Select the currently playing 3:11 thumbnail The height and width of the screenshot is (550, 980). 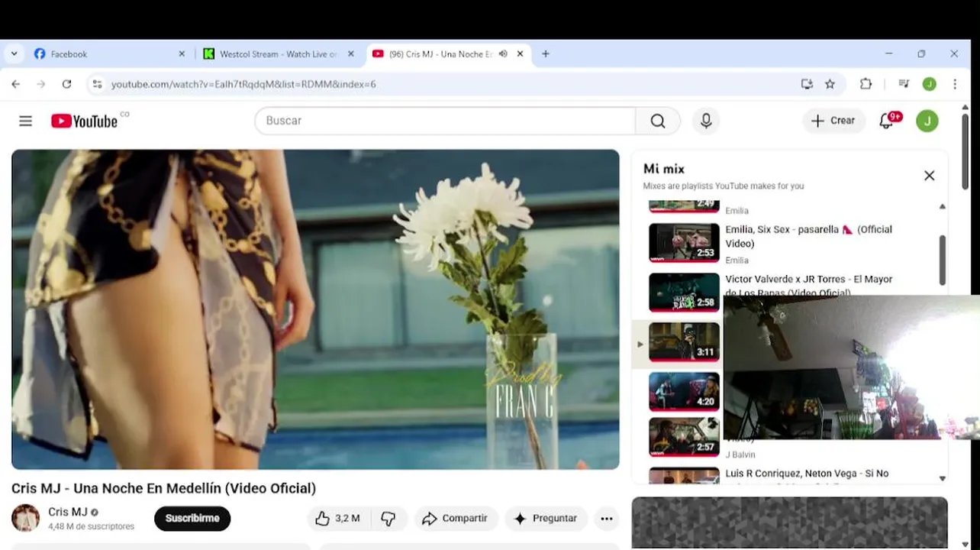[x=684, y=341]
